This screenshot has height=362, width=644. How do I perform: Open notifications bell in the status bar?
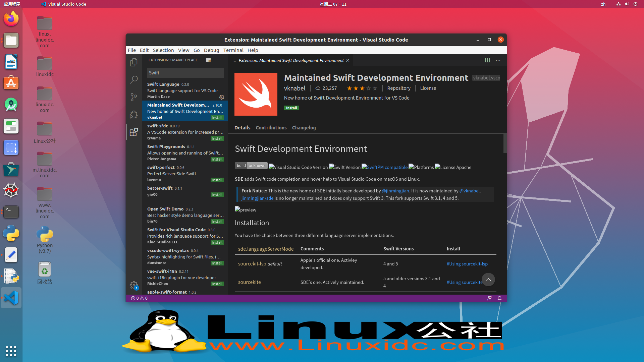tap(499, 298)
